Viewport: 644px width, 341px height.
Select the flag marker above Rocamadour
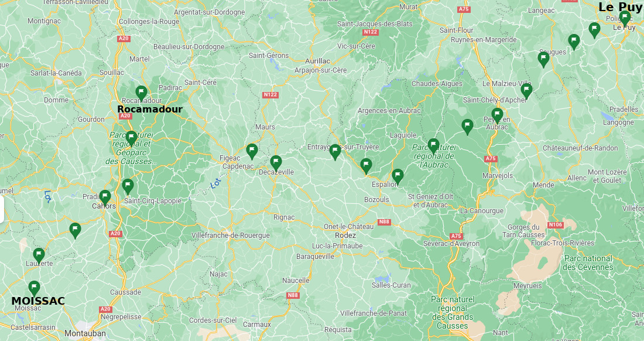pyautogui.click(x=141, y=93)
